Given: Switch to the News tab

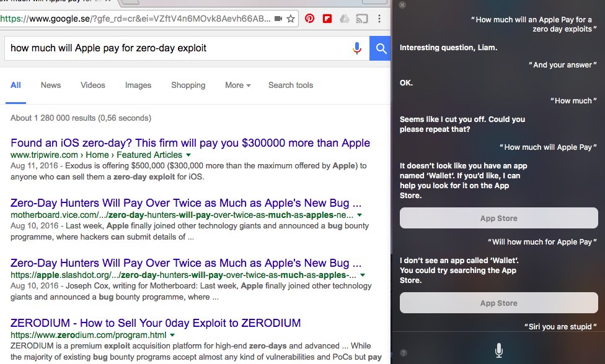Looking at the screenshot, I should pos(51,85).
